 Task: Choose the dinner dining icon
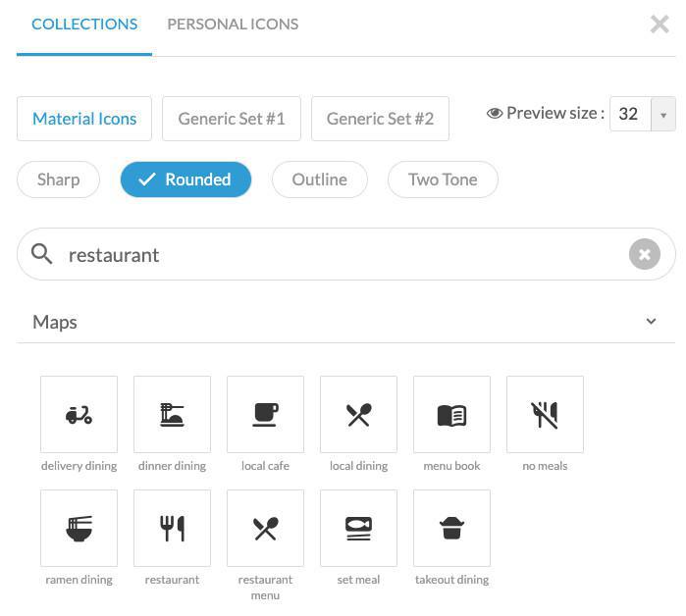click(172, 414)
